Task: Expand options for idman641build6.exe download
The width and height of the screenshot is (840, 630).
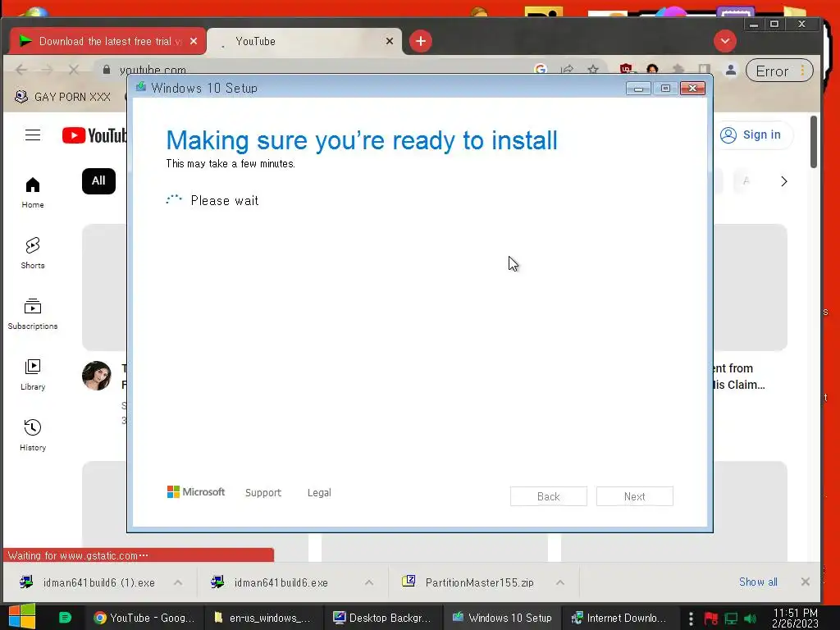Action: click(369, 582)
